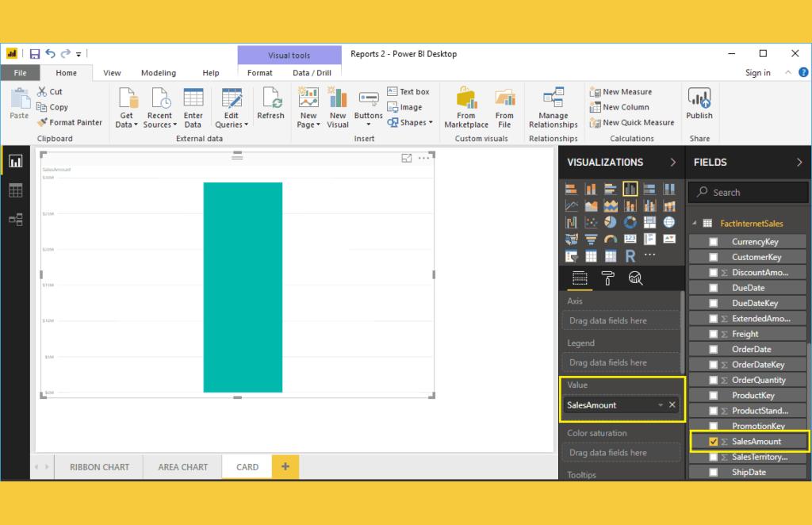Viewport: 812px width, 525px height.
Task: Click Sign in
Action: click(x=757, y=73)
